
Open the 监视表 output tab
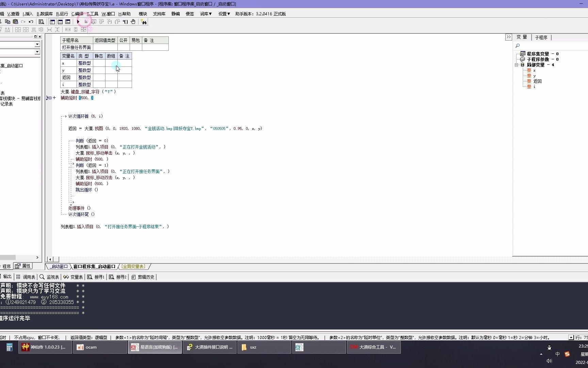coord(49,277)
